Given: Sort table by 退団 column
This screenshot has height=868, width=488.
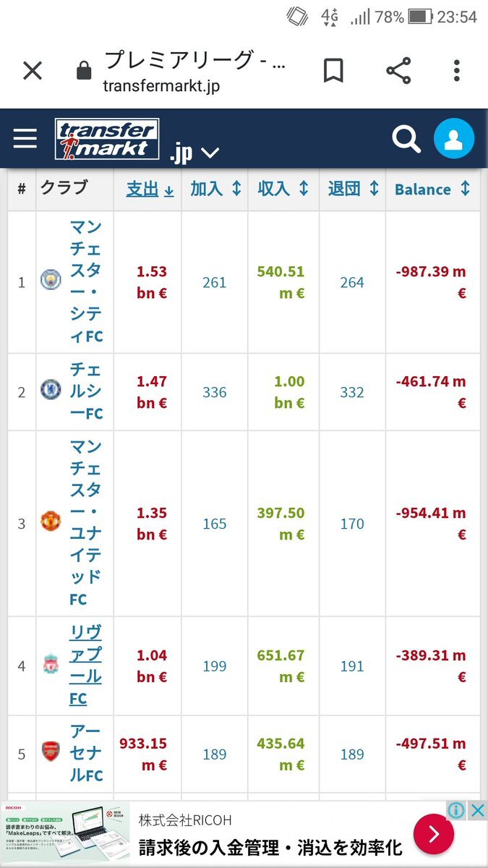Looking at the screenshot, I should pyautogui.click(x=353, y=189).
